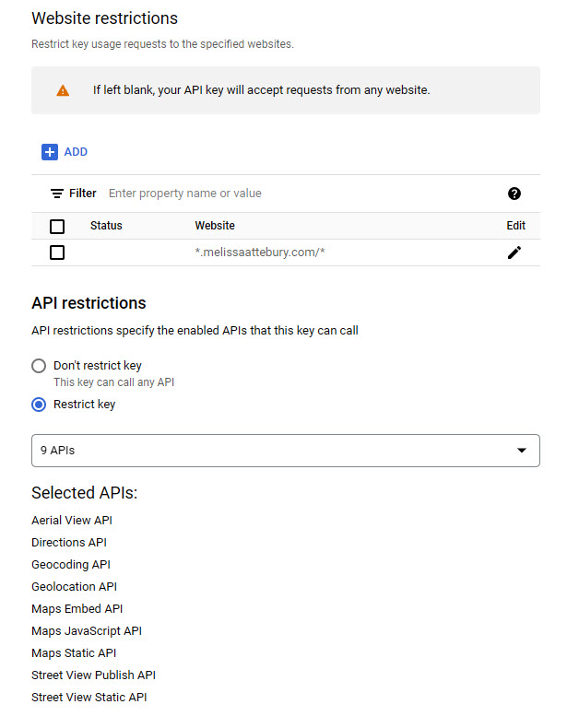Screen dimensions: 567x728
Task: Click Geocoding API in selected list
Action: pyautogui.click(x=71, y=565)
